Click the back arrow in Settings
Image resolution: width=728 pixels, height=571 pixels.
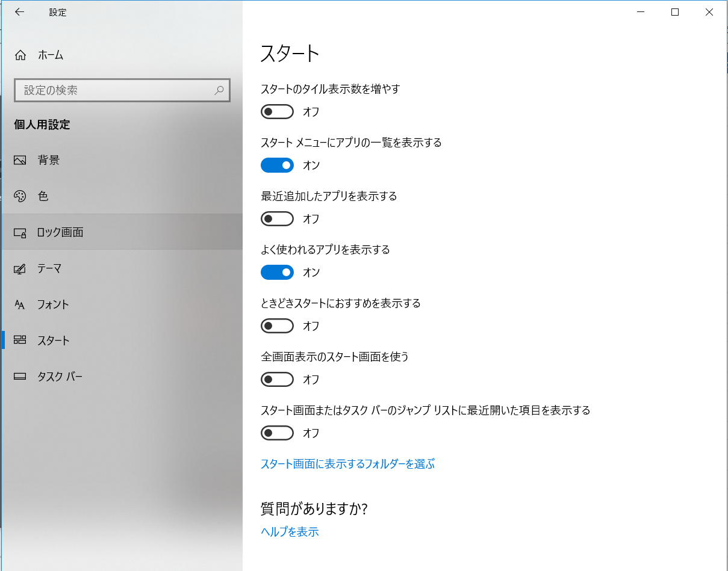tap(19, 12)
